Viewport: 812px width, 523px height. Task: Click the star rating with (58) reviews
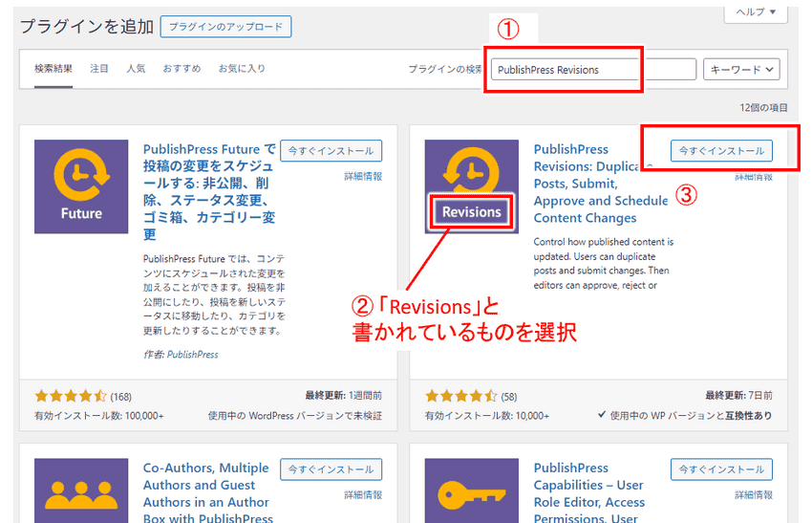[x=471, y=397]
